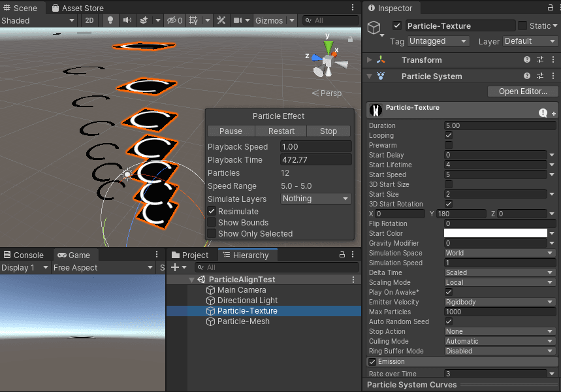561x392 pixels.
Task: Expand the Transform component
Action: (370, 60)
